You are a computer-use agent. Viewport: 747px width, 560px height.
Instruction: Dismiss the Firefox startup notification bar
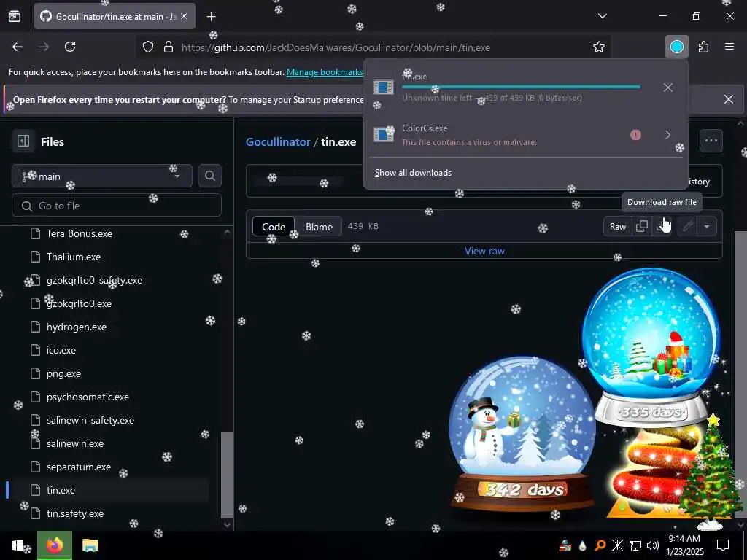click(729, 99)
